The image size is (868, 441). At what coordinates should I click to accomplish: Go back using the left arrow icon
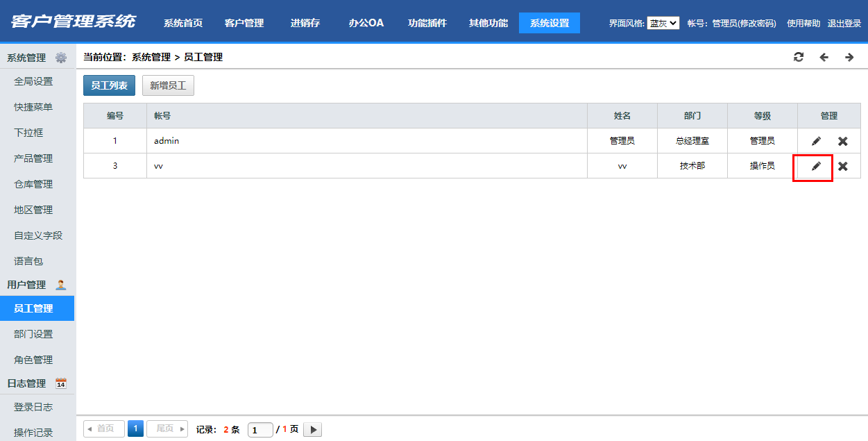pos(824,57)
